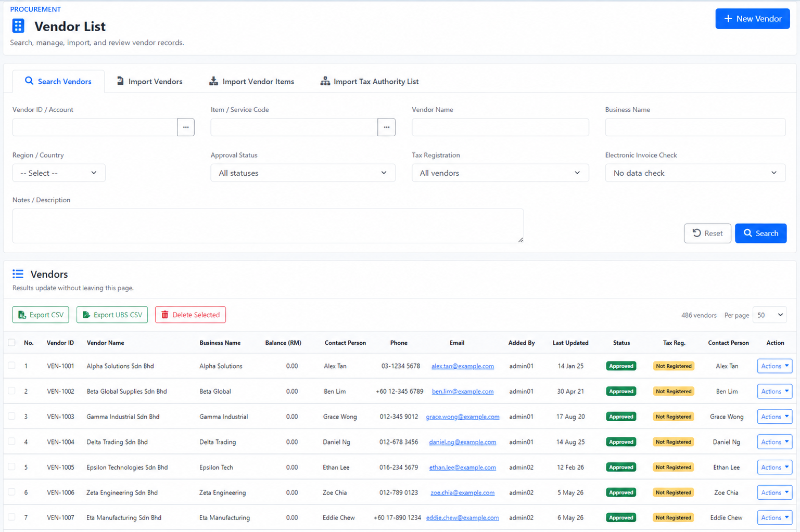Click Approved status badge for Zeta Engineering

pos(621,492)
